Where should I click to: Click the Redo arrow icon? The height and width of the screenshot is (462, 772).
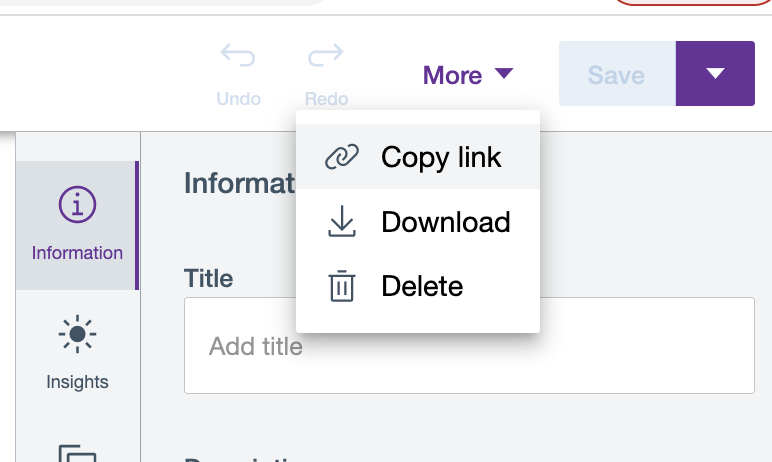326,56
